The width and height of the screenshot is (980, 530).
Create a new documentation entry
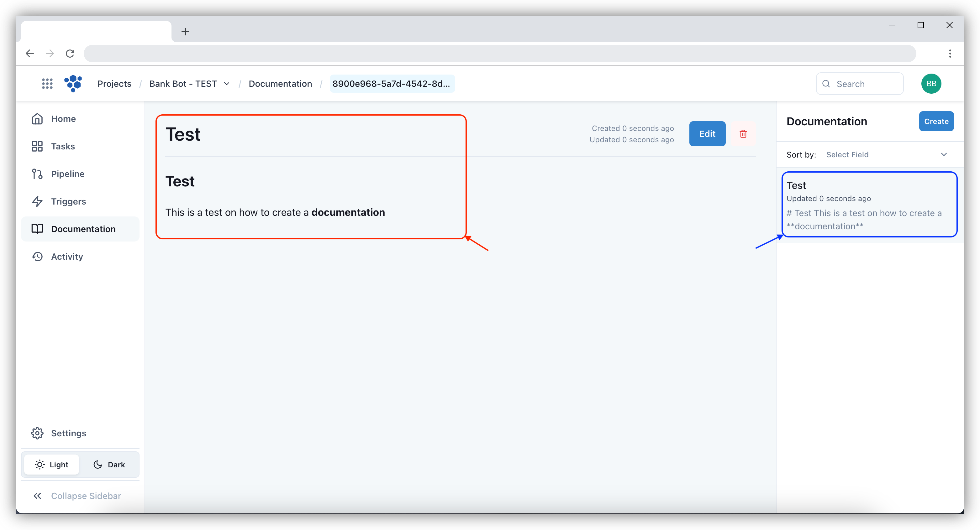[x=936, y=121]
